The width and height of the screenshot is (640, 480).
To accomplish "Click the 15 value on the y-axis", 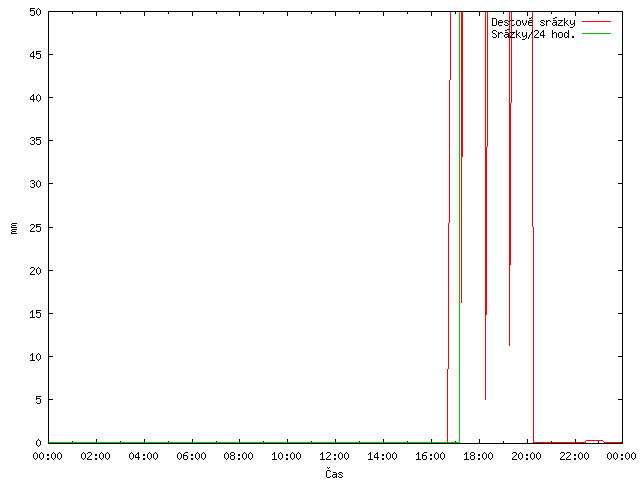I will [x=36, y=314].
